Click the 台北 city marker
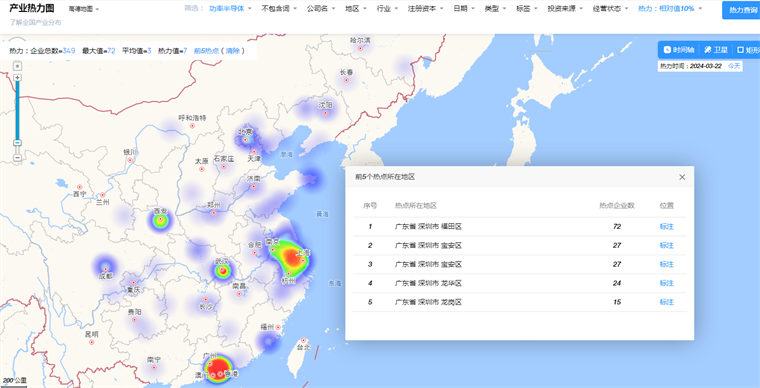 (x=303, y=340)
